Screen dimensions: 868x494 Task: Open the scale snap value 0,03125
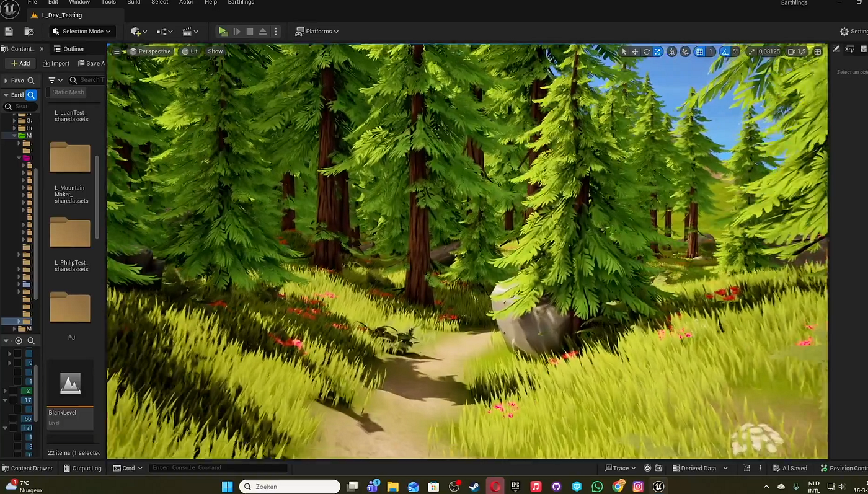click(x=769, y=51)
